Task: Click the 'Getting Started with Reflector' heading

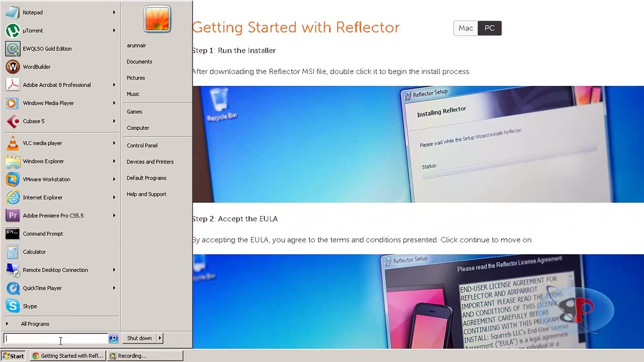Action: (x=296, y=28)
